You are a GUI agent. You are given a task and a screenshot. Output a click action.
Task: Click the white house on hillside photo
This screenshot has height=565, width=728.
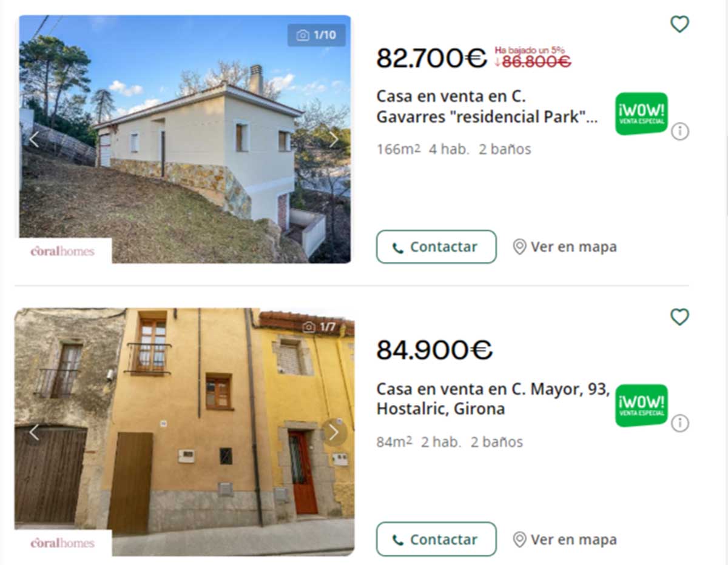pyautogui.click(x=185, y=139)
